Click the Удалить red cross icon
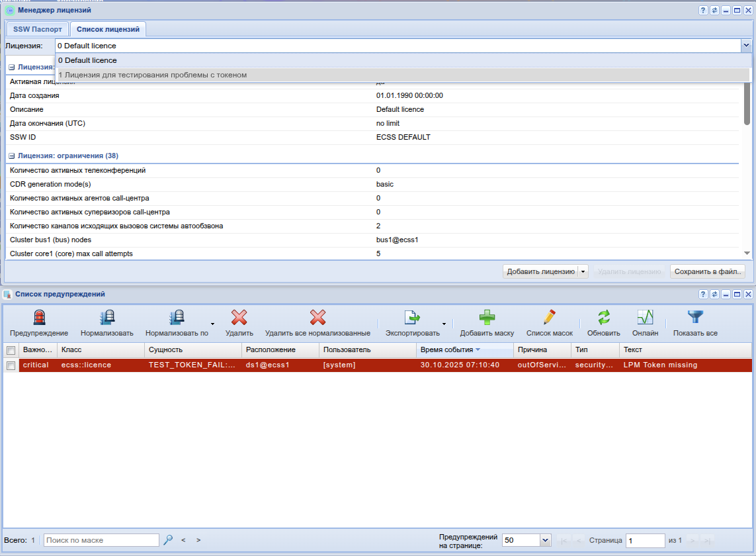The image size is (756, 556). click(x=239, y=318)
